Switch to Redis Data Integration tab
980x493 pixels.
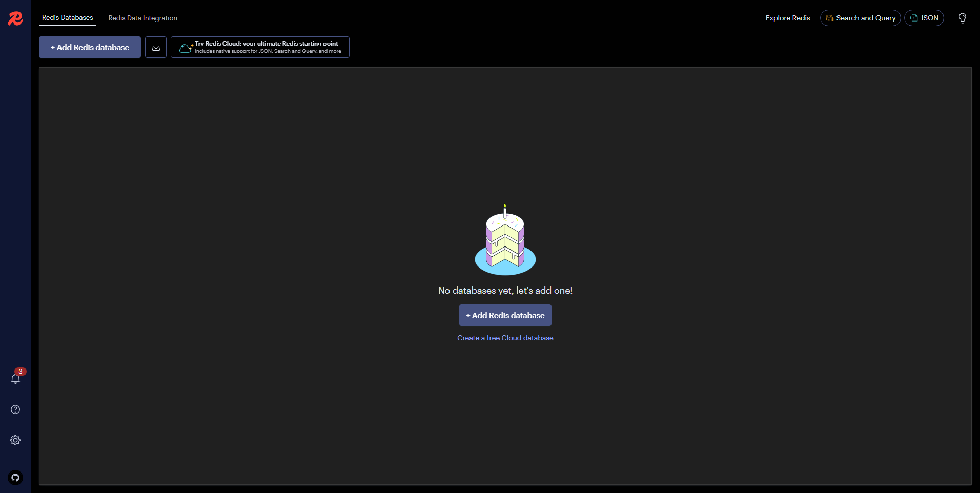(143, 18)
